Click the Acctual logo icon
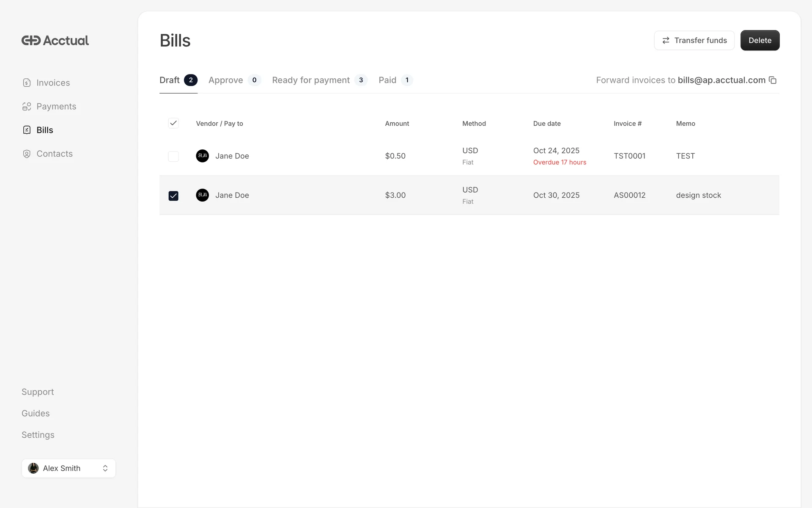This screenshot has height=508, width=812. click(31, 40)
